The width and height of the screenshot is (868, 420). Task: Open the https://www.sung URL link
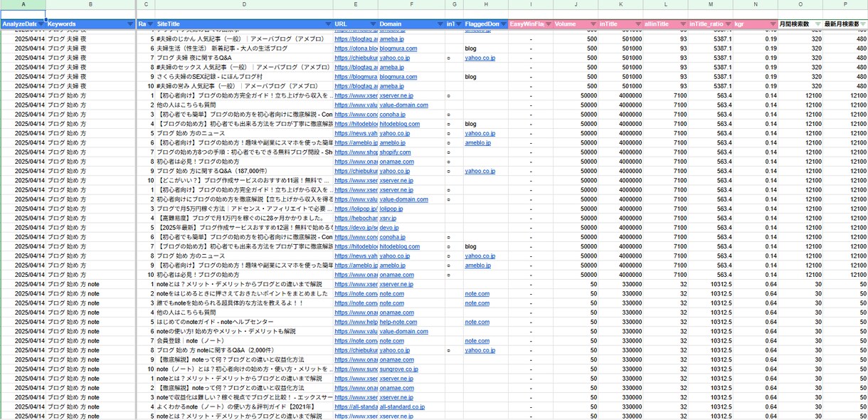pyautogui.click(x=356, y=369)
